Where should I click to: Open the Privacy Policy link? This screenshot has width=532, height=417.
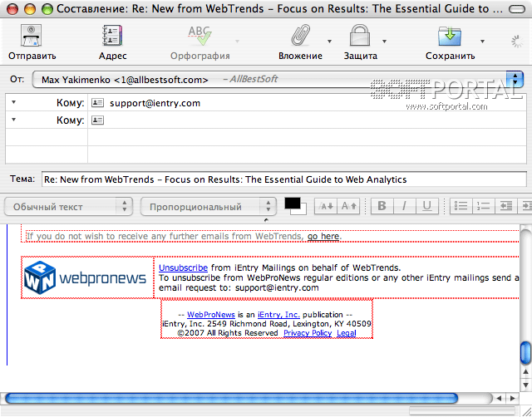coord(308,333)
